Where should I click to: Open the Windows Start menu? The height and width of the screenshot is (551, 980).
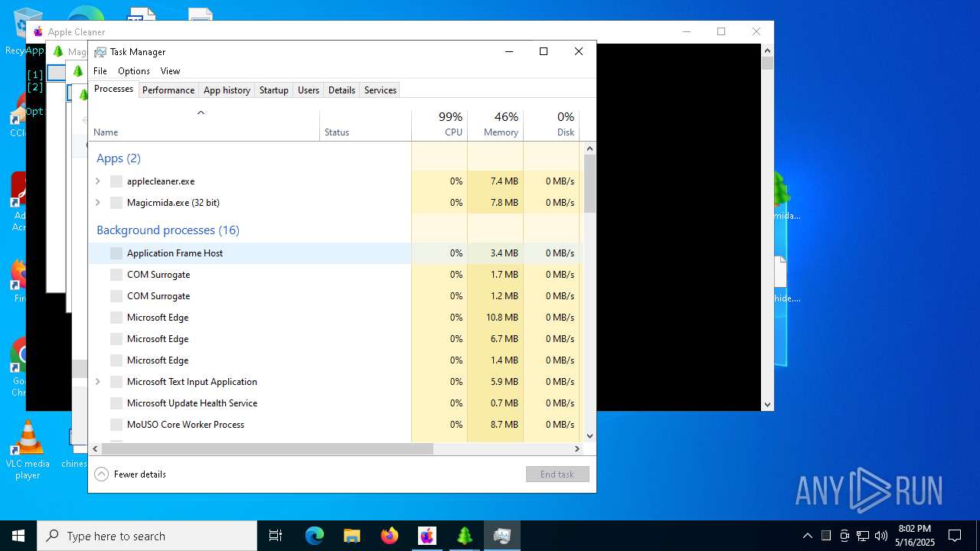click(18, 536)
